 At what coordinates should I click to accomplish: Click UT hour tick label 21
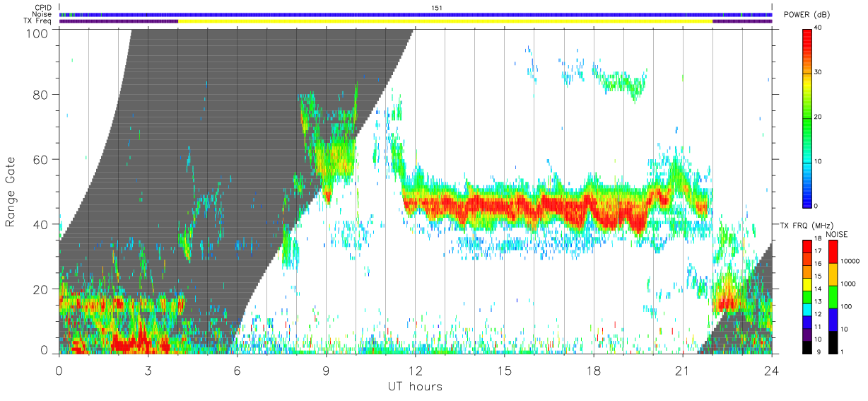(x=682, y=371)
